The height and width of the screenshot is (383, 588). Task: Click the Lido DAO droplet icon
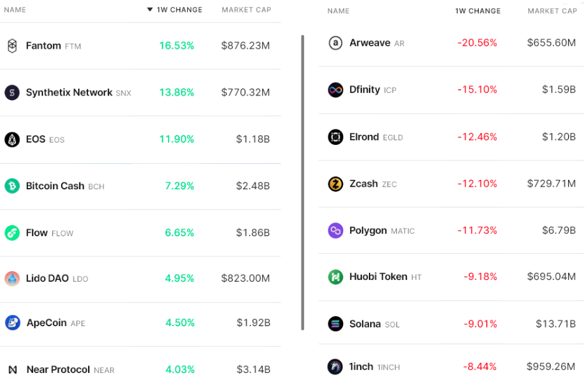[x=12, y=279]
